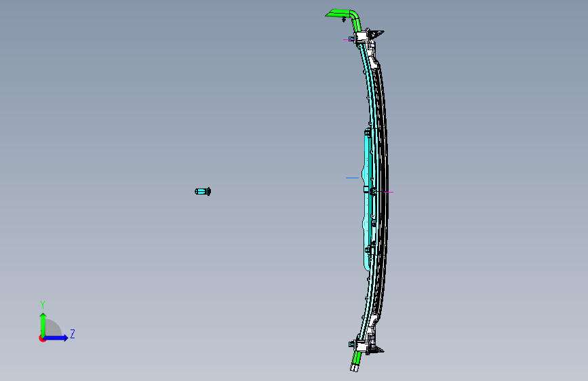Select the bottom white mounting bracket
This screenshot has width=588, height=381.
(363, 346)
